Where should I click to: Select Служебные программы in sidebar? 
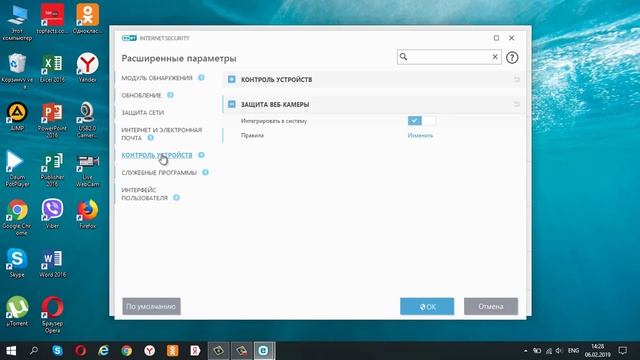tap(159, 172)
